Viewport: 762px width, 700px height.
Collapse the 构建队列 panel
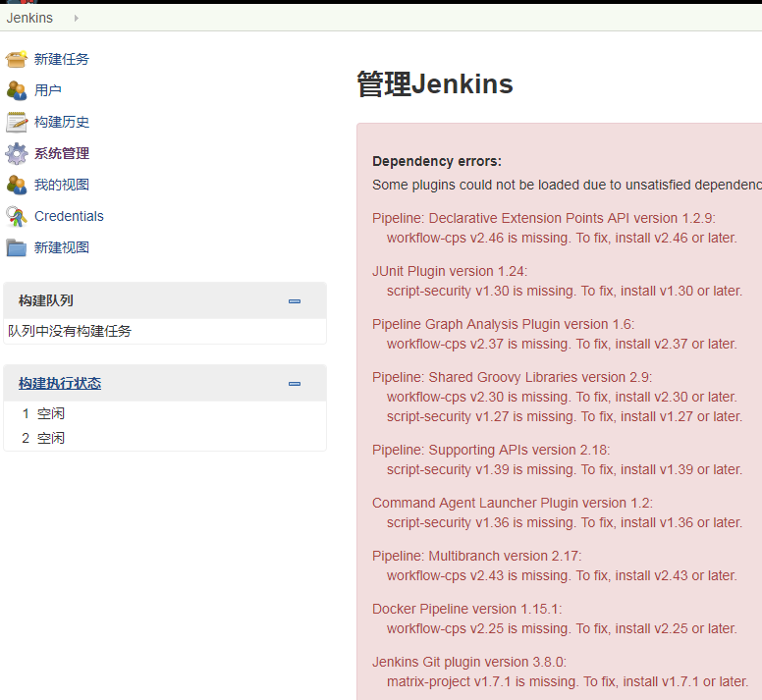295,301
